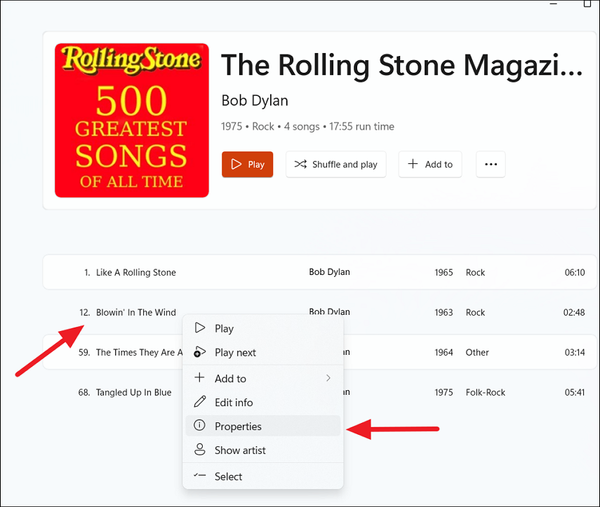This screenshot has height=507, width=600.
Task: Click the Rolling Stone album cover thumbnail
Action: coord(132,120)
